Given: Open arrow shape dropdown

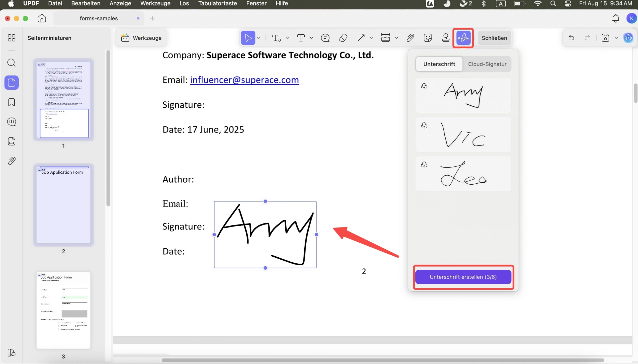Looking at the screenshot, I should tap(372, 38).
